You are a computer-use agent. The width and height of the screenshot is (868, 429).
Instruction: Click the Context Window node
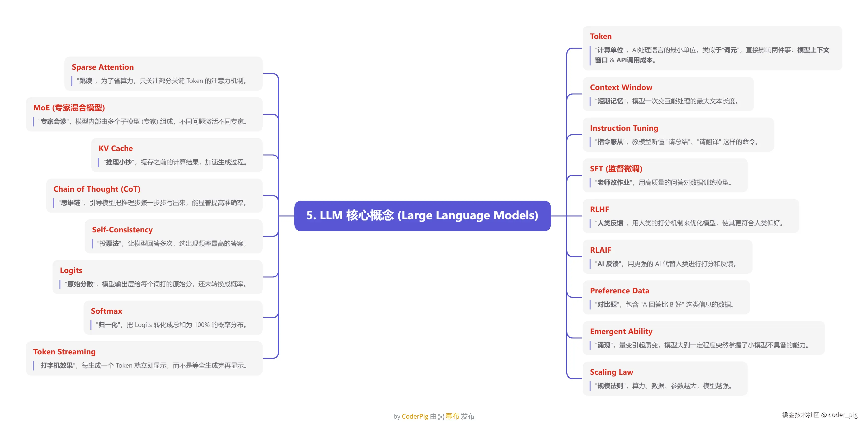click(x=621, y=88)
